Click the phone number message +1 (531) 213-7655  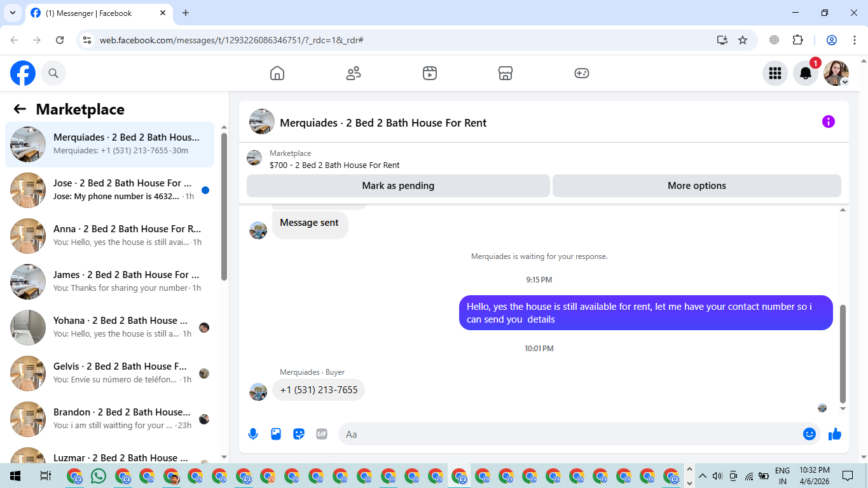319,390
